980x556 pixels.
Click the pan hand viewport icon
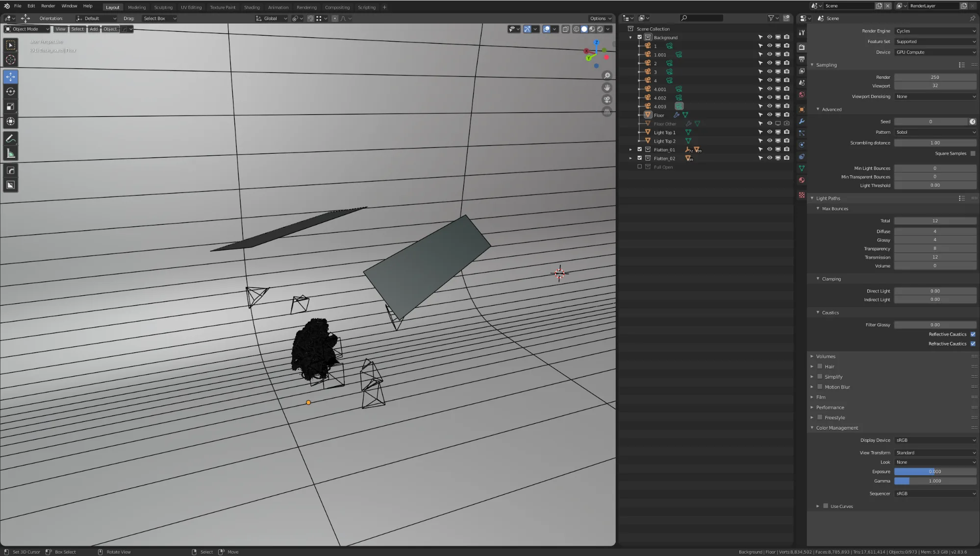pos(607,88)
